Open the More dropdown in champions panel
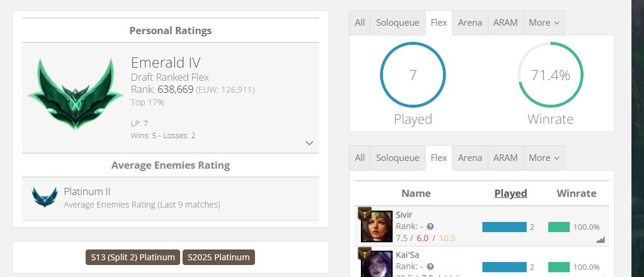644x277 pixels. (544, 158)
